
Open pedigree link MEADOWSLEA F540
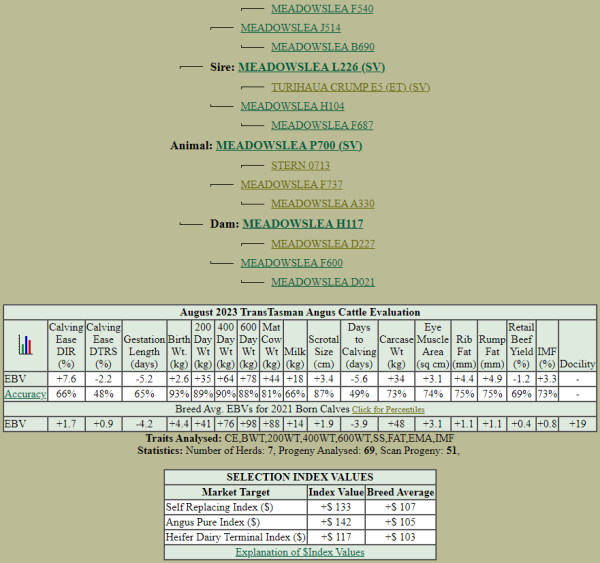322,9
